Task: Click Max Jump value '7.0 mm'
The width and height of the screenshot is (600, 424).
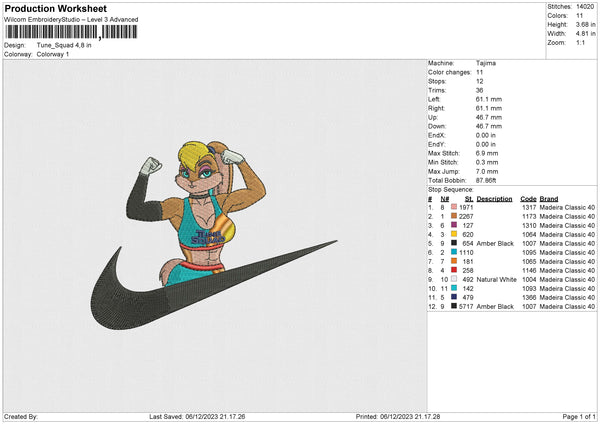Action: pos(487,171)
